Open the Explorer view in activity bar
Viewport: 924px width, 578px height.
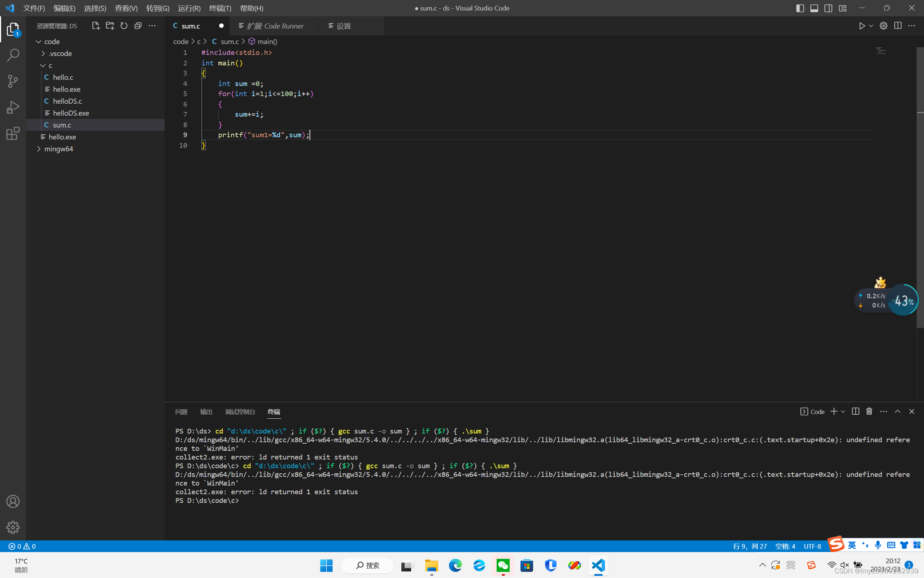pyautogui.click(x=13, y=29)
